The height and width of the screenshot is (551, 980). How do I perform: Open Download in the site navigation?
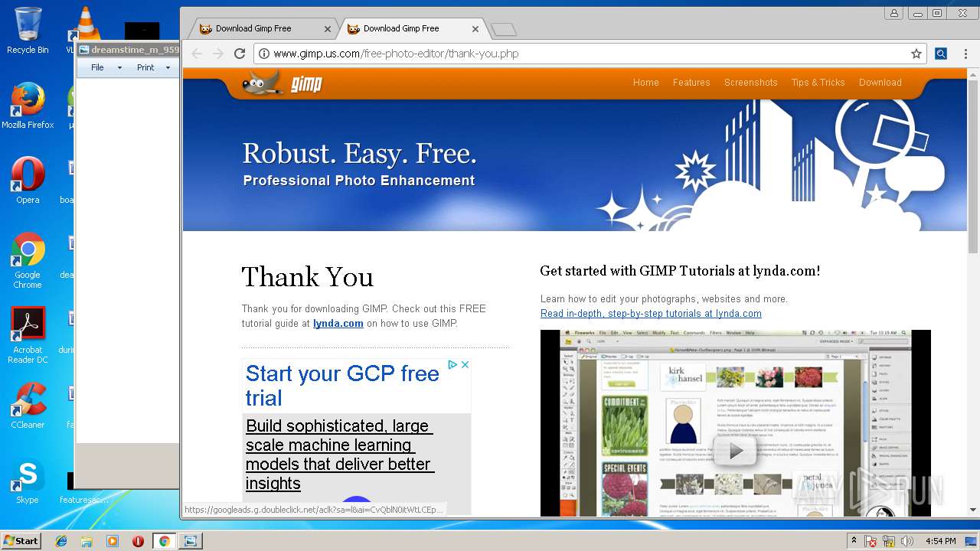coord(880,83)
